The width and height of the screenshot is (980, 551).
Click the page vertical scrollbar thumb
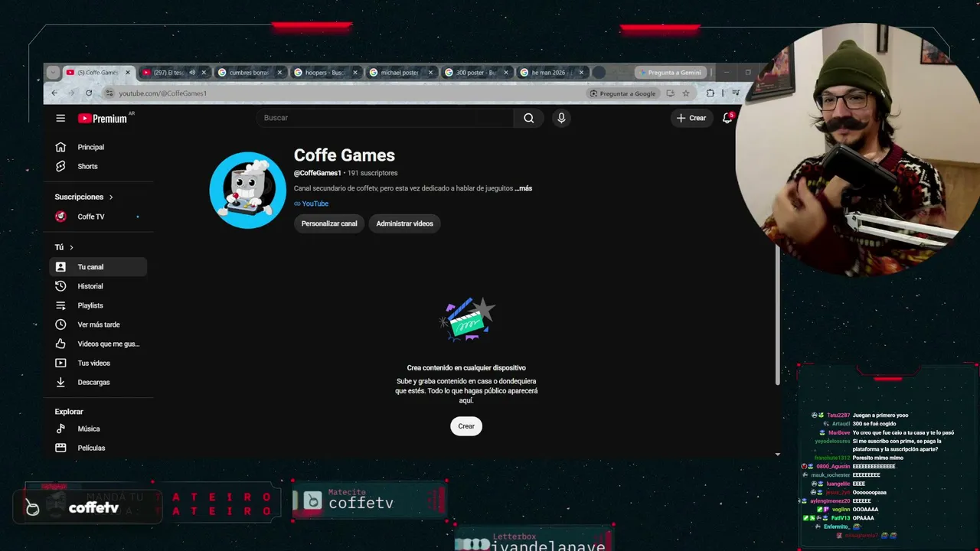click(x=777, y=315)
